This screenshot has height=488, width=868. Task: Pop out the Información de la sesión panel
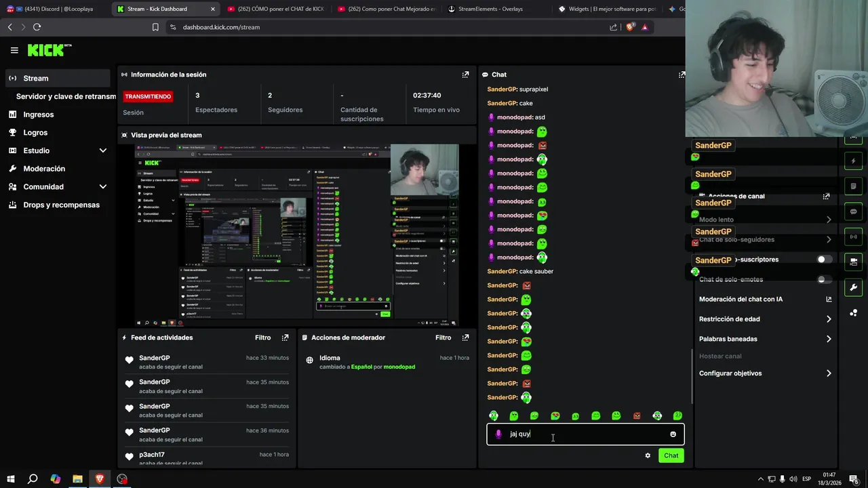465,75
